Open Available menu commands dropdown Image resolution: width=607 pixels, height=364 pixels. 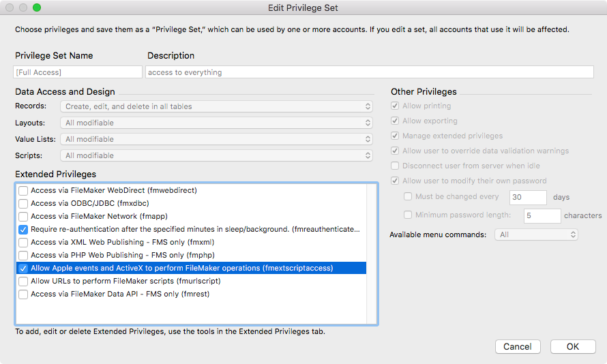tap(536, 234)
